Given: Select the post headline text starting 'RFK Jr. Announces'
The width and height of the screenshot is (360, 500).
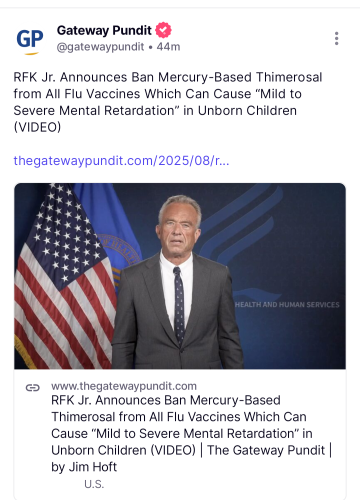Looking at the screenshot, I should 168,102.
